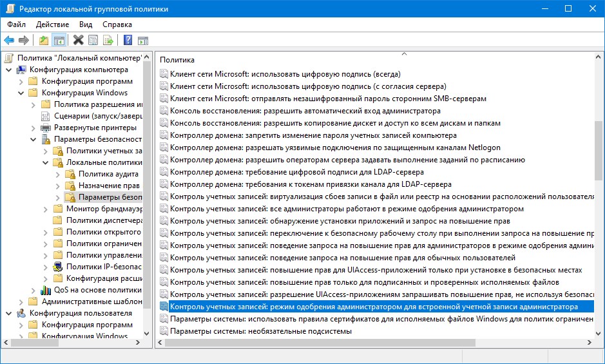The image size is (605, 364).
Task: Click the 'Политики IP-безопас' tree icon
Action: (58, 267)
